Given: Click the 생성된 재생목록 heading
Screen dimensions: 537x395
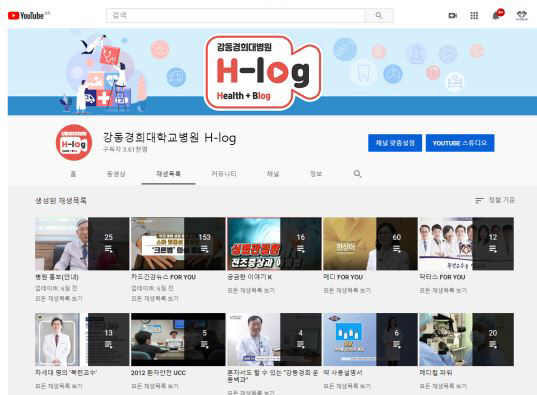Looking at the screenshot, I should (61, 200).
